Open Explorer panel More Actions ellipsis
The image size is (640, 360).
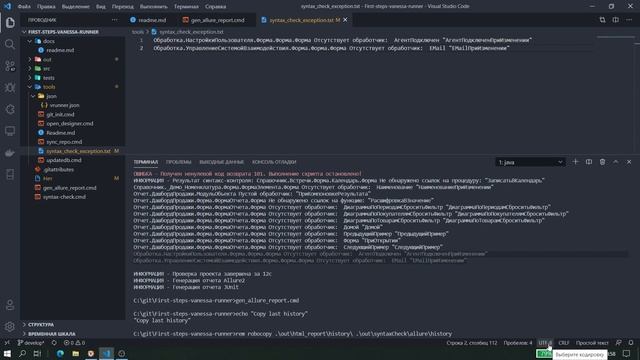click(x=115, y=20)
